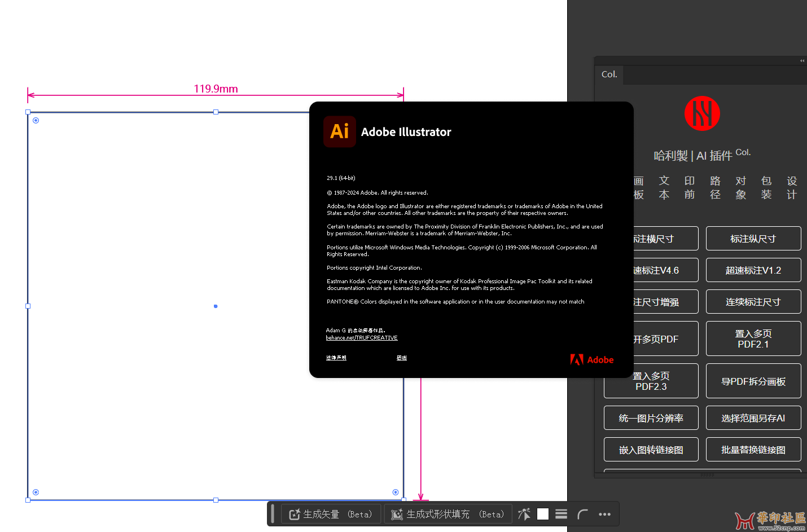
Task: Click the corner radius icon
Action: 582,514
